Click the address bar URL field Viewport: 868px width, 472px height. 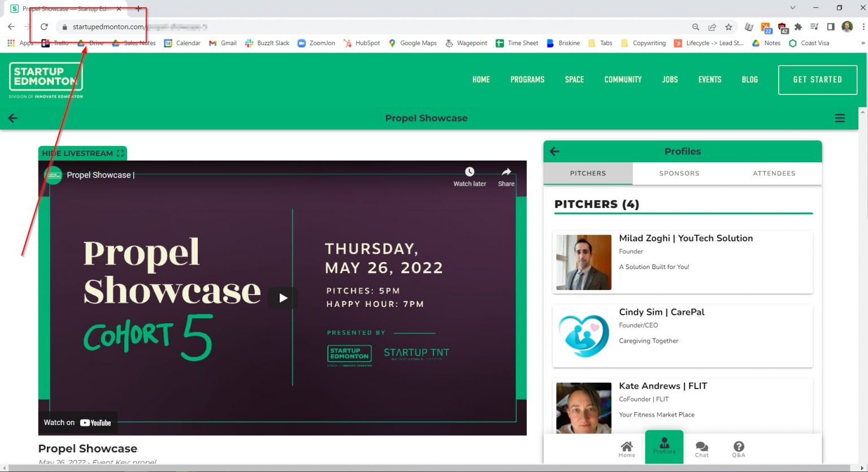coord(373,27)
